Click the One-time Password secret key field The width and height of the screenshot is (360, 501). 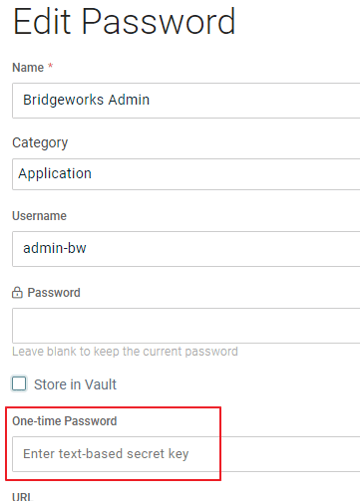(186, 454)
